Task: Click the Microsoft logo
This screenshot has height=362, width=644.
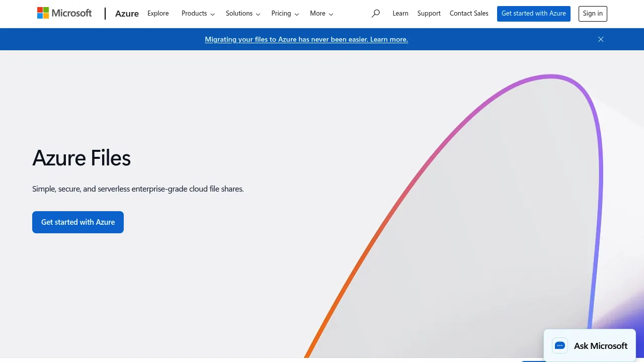Action: click(64, 13)
